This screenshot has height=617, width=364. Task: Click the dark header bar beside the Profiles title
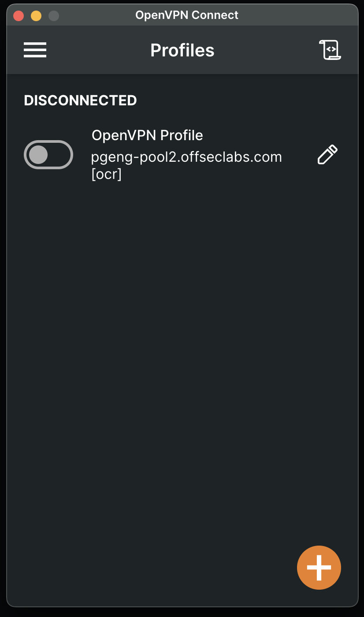pyautogui.click(x=264, y=50)
